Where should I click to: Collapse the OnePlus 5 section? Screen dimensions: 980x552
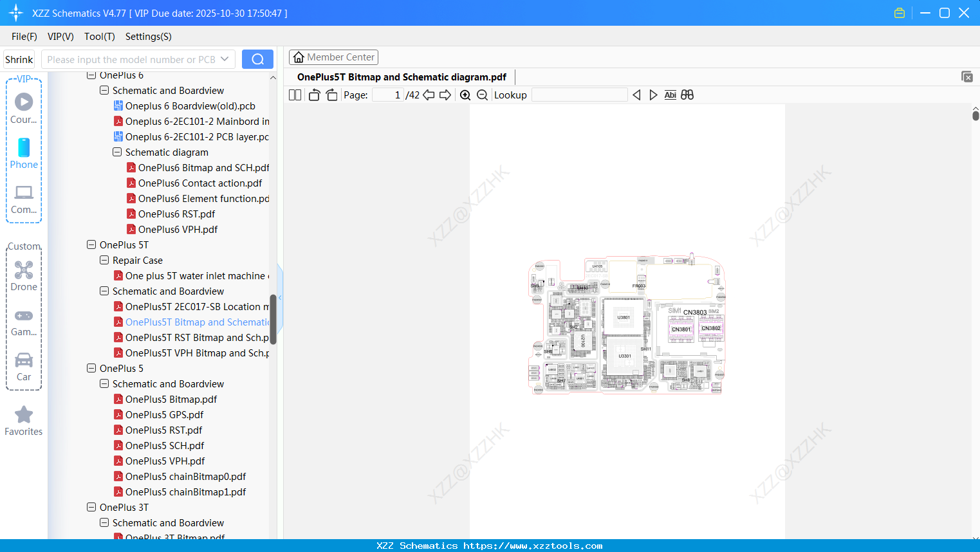tap(91, 368)
